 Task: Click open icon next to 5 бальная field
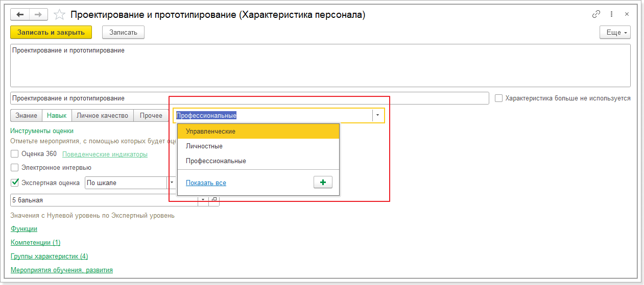(214, 200)
